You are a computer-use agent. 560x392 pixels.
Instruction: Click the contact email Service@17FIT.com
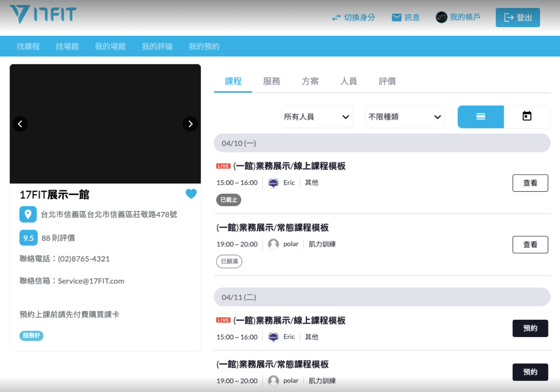point(91,281)
